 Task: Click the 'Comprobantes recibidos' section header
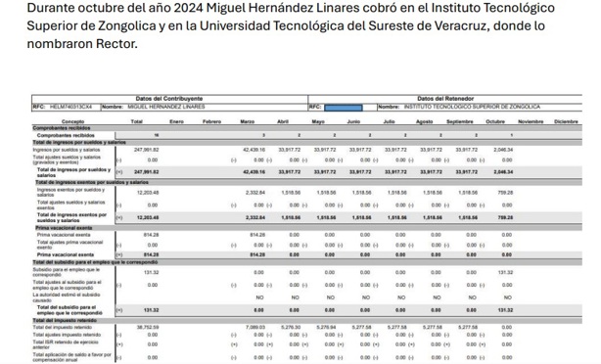pyautogui.click(x=62, y=128)
